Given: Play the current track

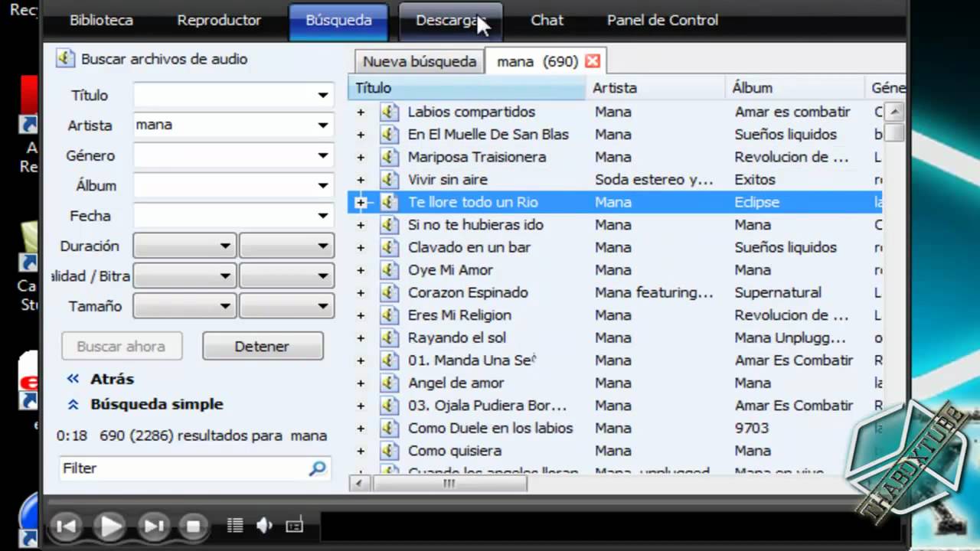Looking at the screenshot, I should pos(109,526).
